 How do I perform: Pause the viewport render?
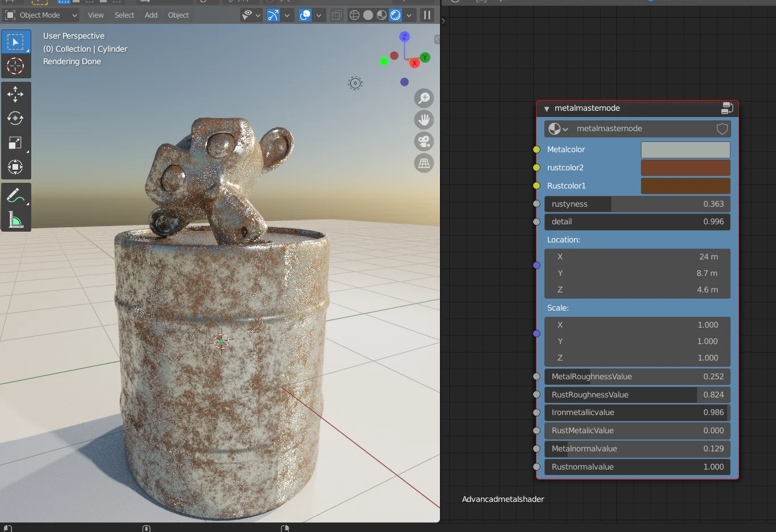click(427, 15)
